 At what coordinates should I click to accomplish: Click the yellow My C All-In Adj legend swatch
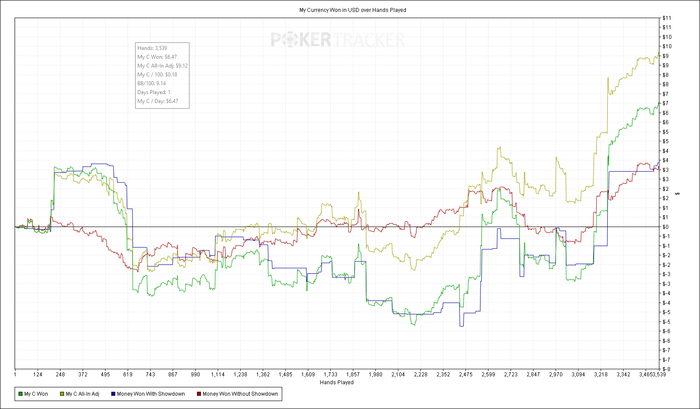click(62, 394)
